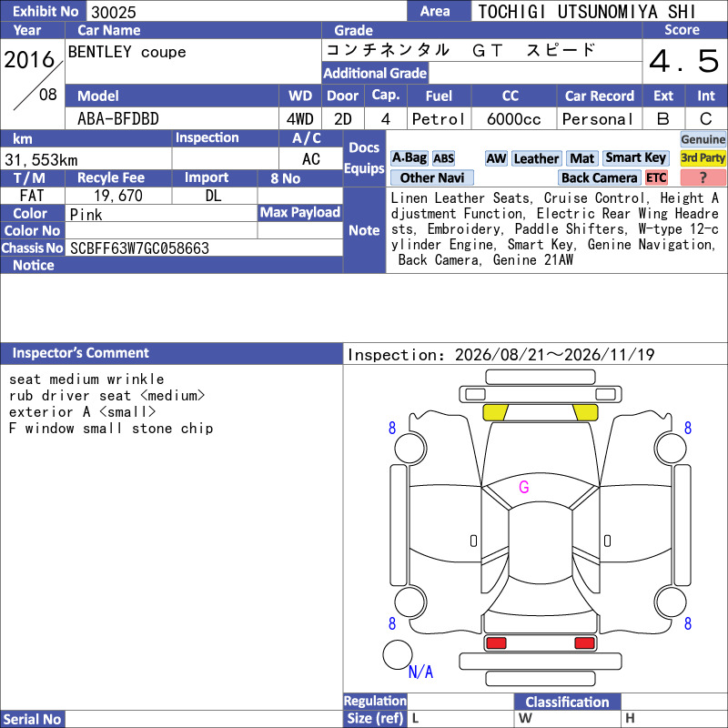Click chassis number SCBFF63W7GC058663
The image size is (728, 728).
[x=139, y=248]
